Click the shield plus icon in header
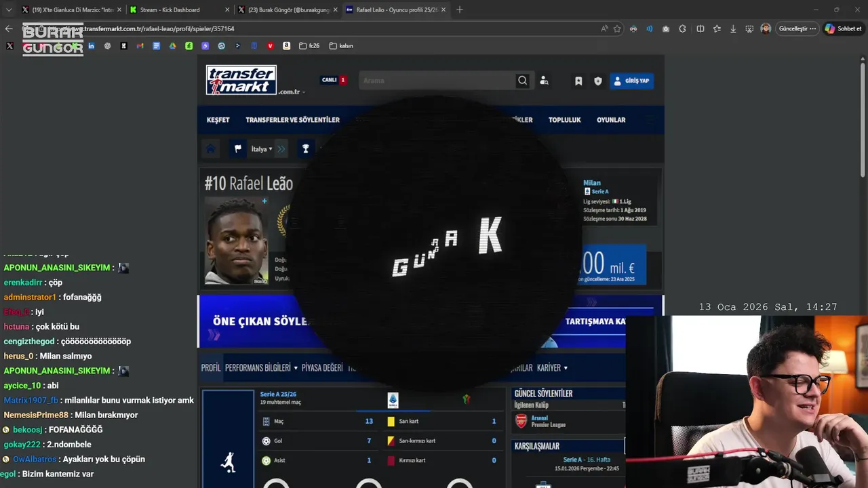The image size is (868, 488). click(598, 81)
